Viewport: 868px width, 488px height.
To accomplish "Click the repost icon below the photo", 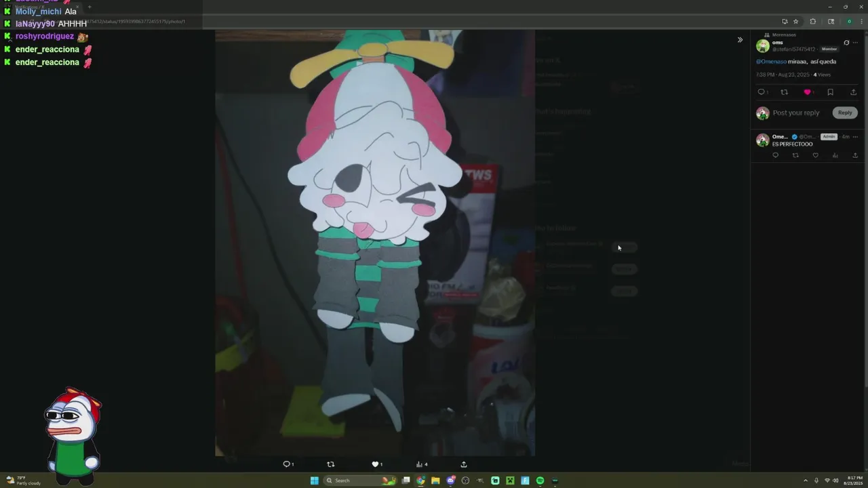I will click(331, 464).
